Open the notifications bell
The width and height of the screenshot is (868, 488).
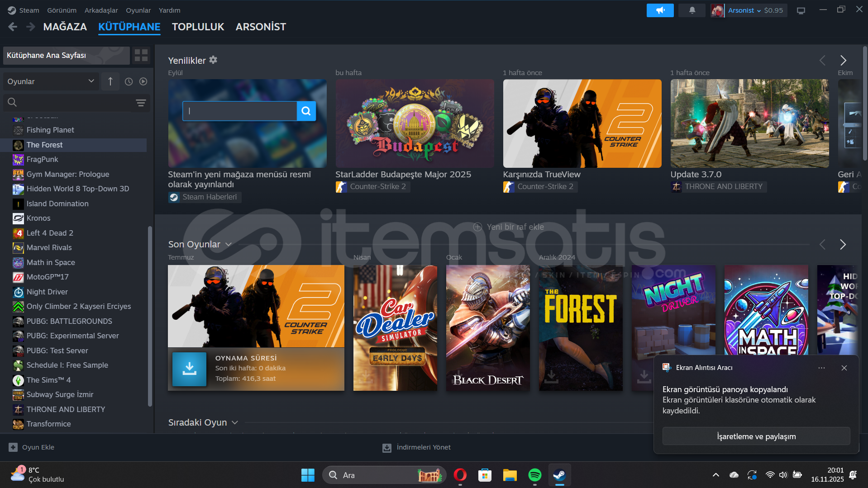pyautogui.click(x=692, y=10)
